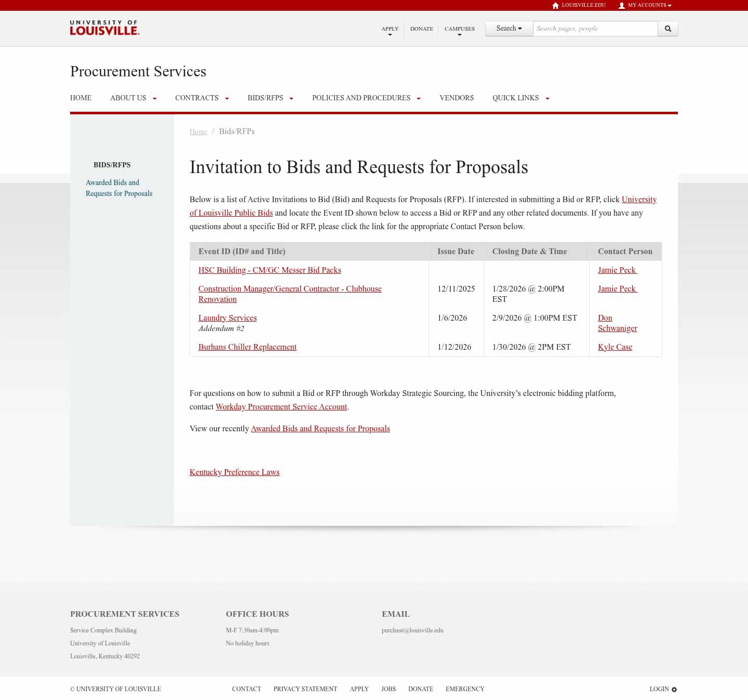Select the HOME navigation item
The height and width of the screenshot is (700, 748).
click(81, 98)
